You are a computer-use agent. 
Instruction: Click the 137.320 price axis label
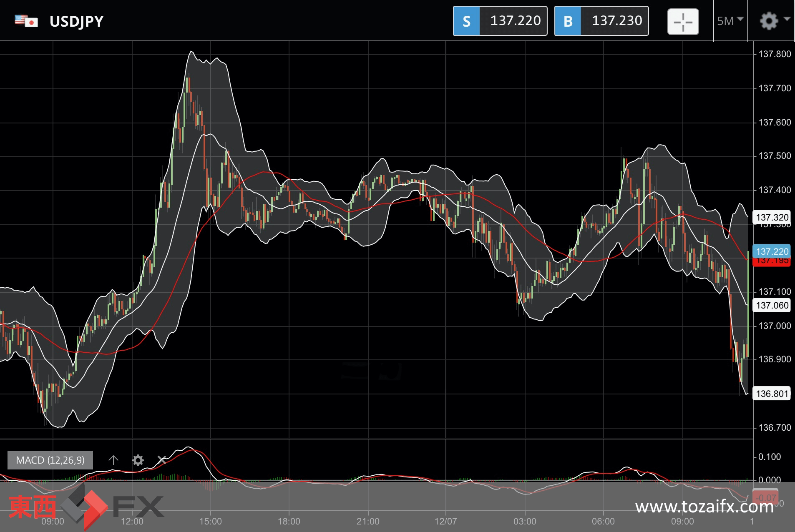772,217
